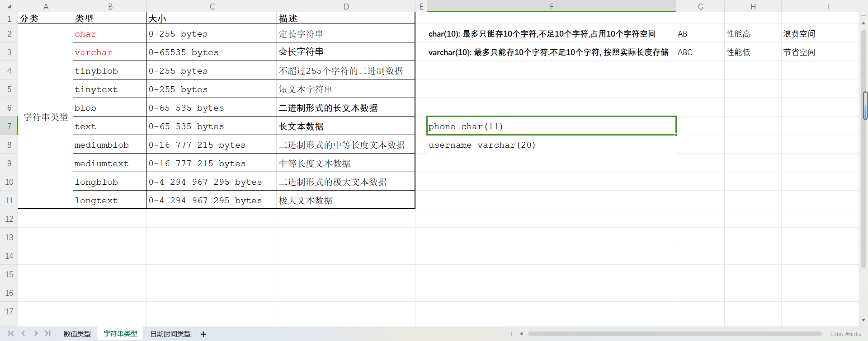Select the 'longtext' cell
The width and height of the screenshot is (868, 341).
[x=110, y=200]
